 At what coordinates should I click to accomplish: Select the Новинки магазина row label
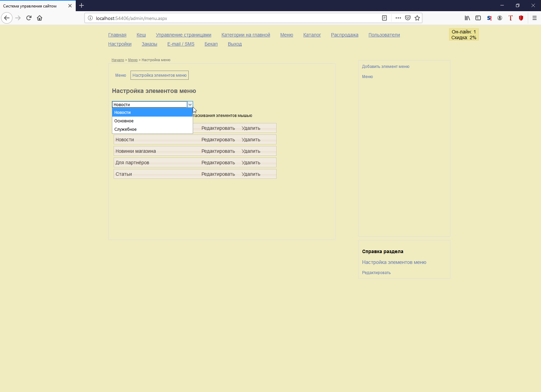click(x=136, y=151)
